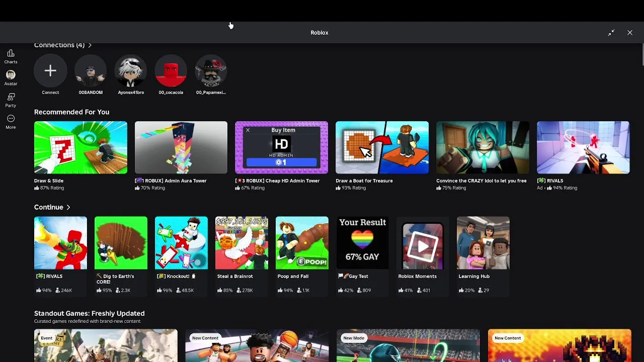Open Draw a Boat for Treasure thumbnail
The image size is (644, 362).
(x=382, y=147)
